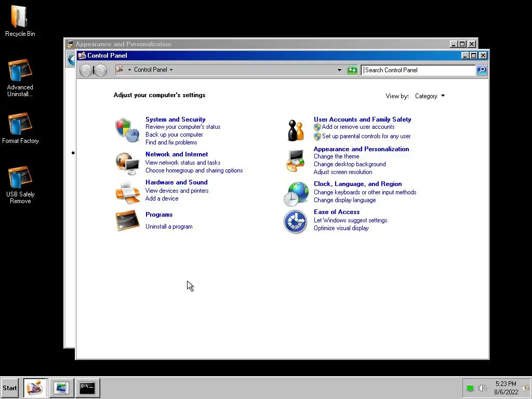Go forward with the Forward arrow button

pyautogui.click(x=100, y=70)
